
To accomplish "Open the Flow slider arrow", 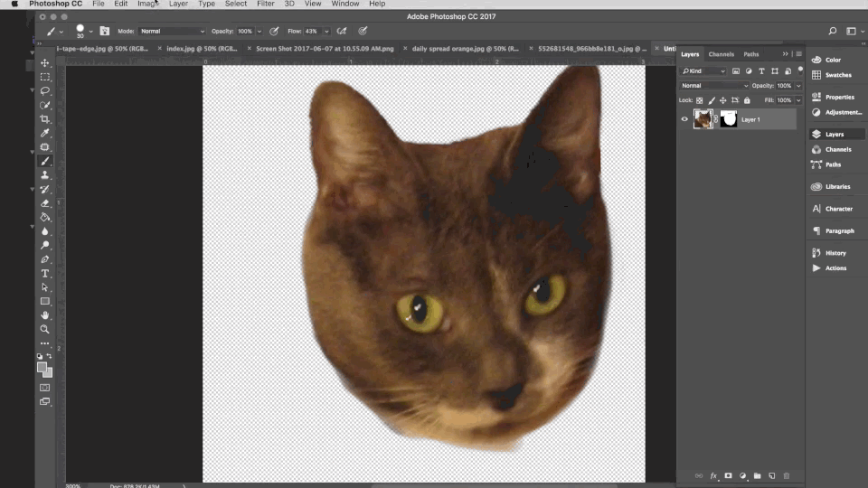I will 326,32.
